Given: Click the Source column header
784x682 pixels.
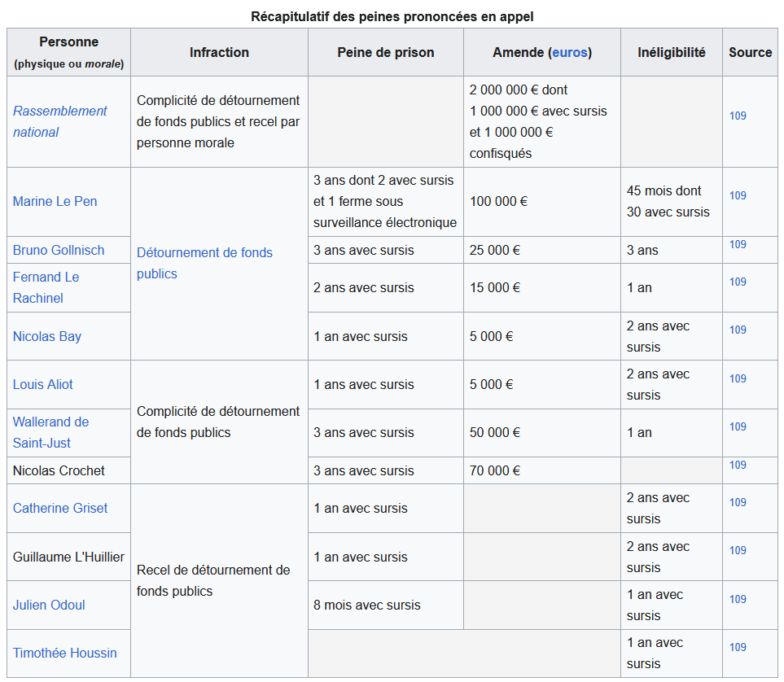Looking at the screenshot, I should pos(750,52).
